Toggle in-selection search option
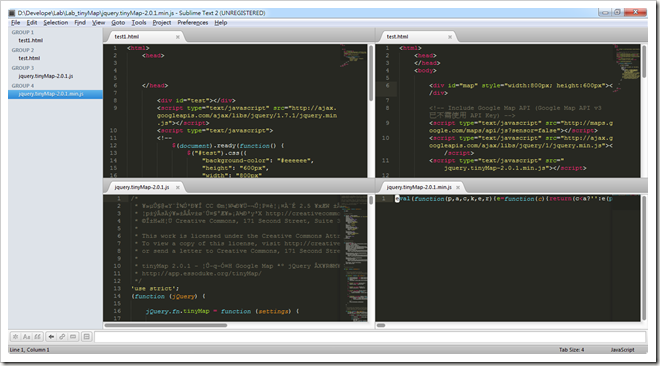The width and height of the screenshot is (660, 366). click(73, 337)
